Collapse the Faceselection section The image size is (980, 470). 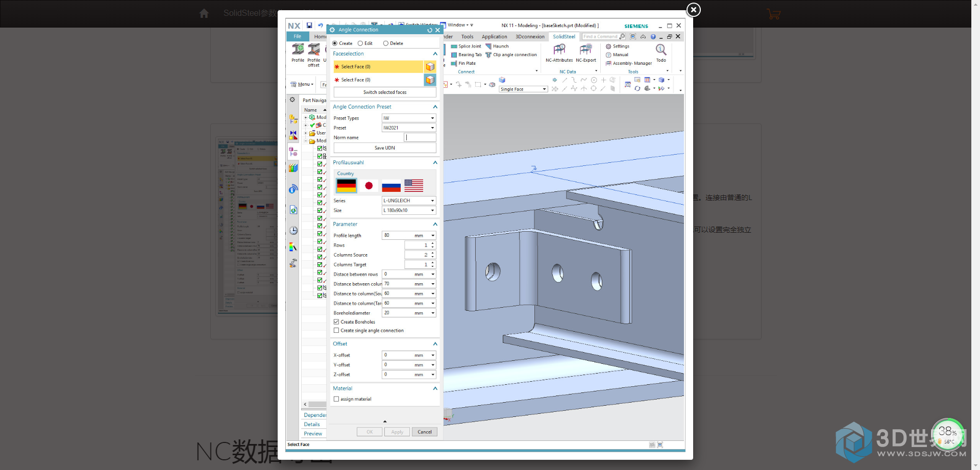435,54
